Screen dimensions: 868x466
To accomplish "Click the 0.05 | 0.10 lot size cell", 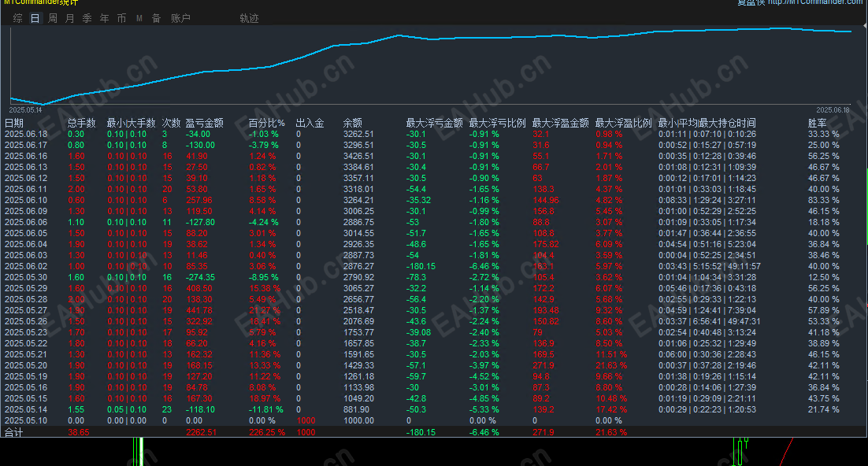I will pyautogui.click(x=127, y=409).
